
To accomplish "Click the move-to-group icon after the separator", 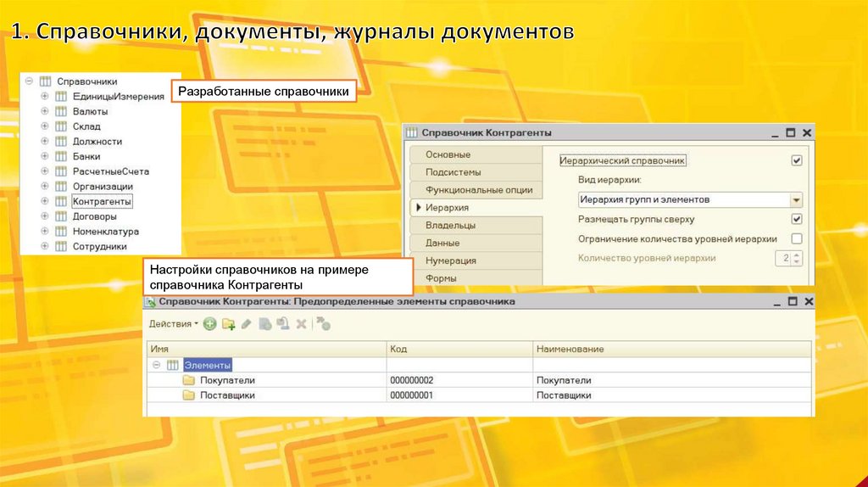I will click(324, 324).
